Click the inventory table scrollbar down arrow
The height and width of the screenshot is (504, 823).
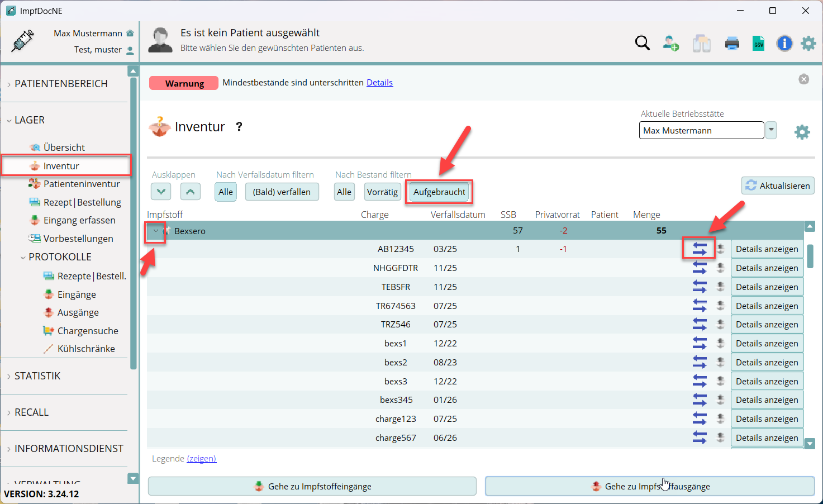pyautogui.click(x=810, y=444)
